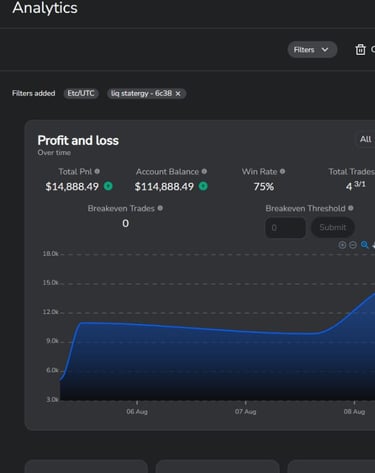Viewport: 375px width, 473px height.
Task: Focus the Breakeven Threshold input field
Action: click(285, 228)
